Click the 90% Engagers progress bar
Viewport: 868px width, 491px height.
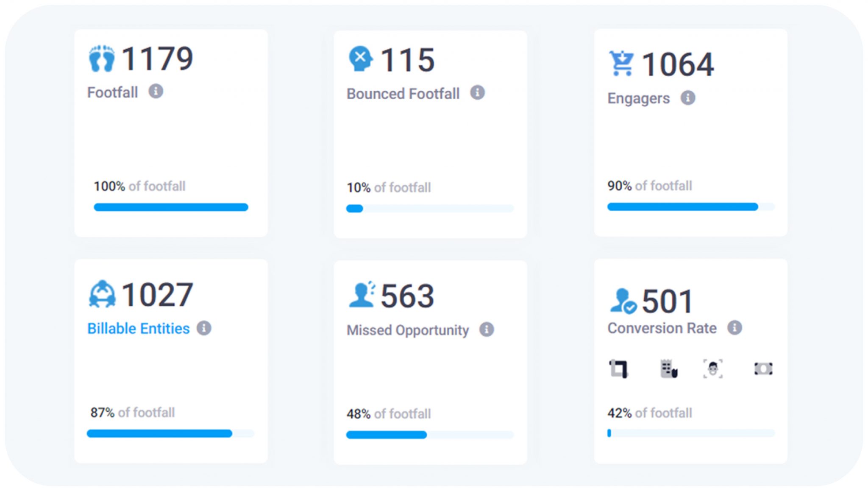[x=691, y=207]
